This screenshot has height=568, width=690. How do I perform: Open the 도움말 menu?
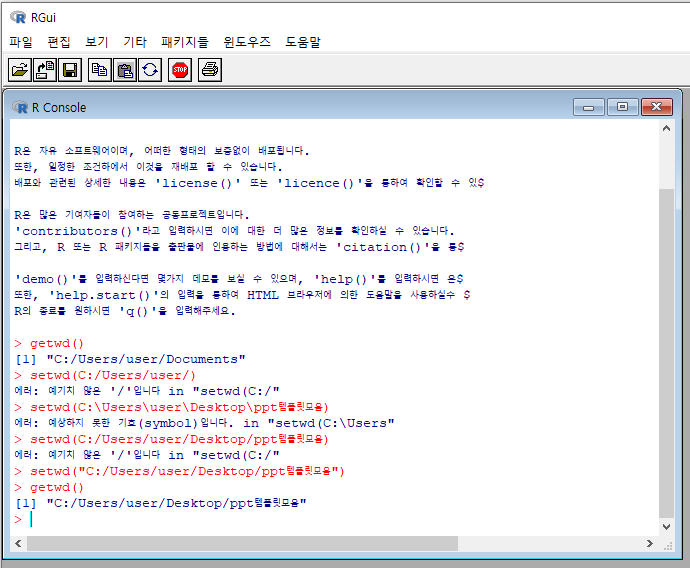(x=303, y=42)
